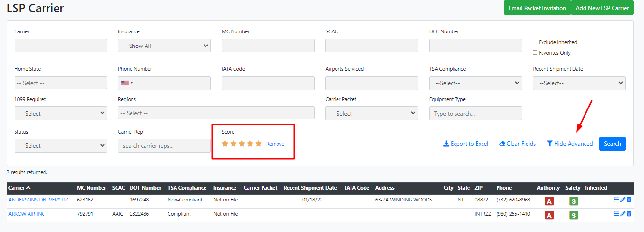The image size is (644, 232).
Task: Focus the DOT Number input field
Action: (476, 46)
